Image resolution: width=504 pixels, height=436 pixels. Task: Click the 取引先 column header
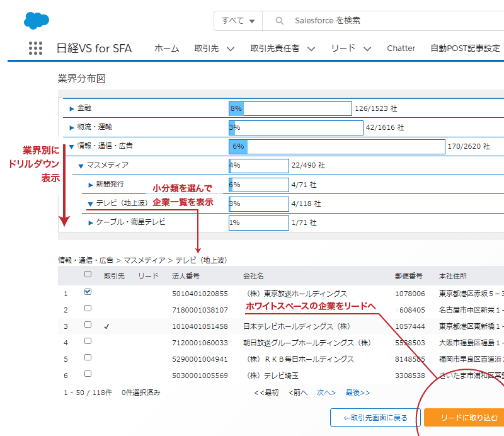coord(114,276)
